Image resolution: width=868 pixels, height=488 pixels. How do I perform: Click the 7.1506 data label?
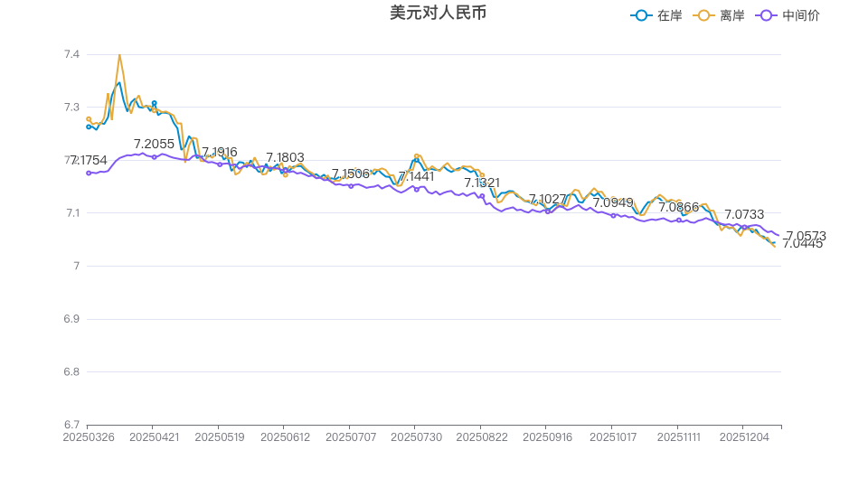pos(350,174)
